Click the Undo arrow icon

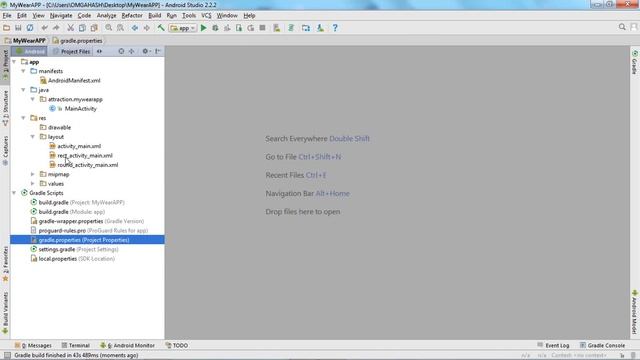pyautogui.click(x=44, y=28)
